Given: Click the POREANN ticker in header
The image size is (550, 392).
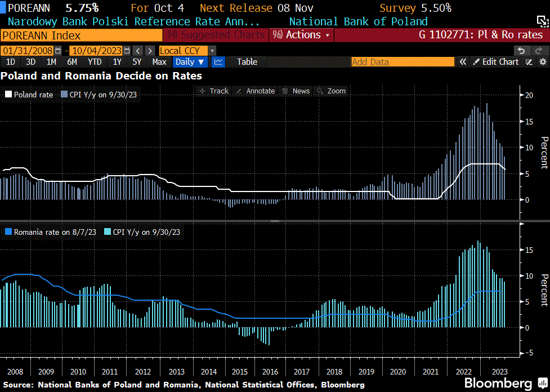Looking at the screenshot, I should pyautogui.click(x=29, y=8).
